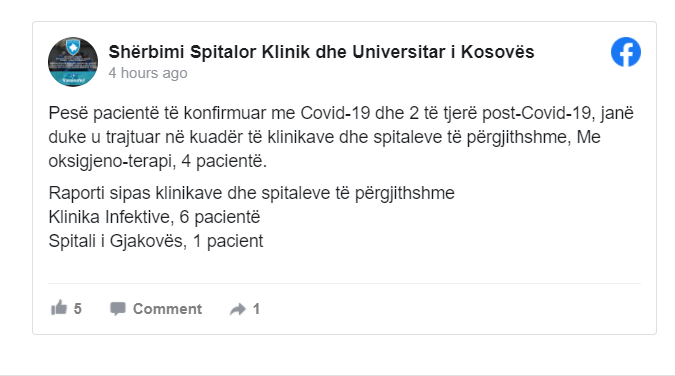Screen dimensions: 675x376
Task: View the share count of 1
Action: (256, 309)
